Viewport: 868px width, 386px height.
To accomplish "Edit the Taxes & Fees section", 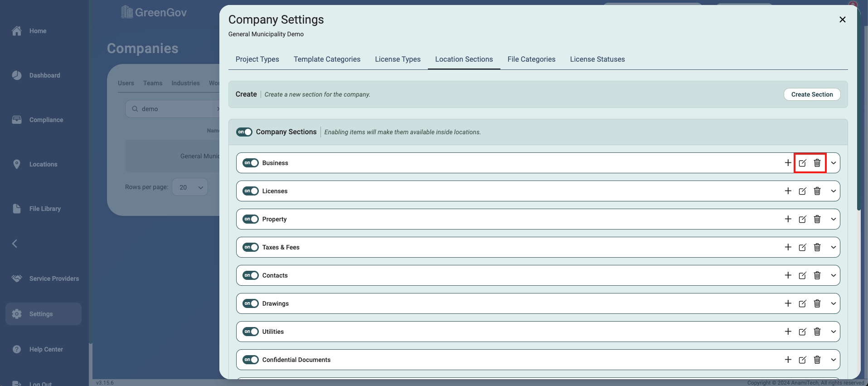I will [x=802, y=247].
